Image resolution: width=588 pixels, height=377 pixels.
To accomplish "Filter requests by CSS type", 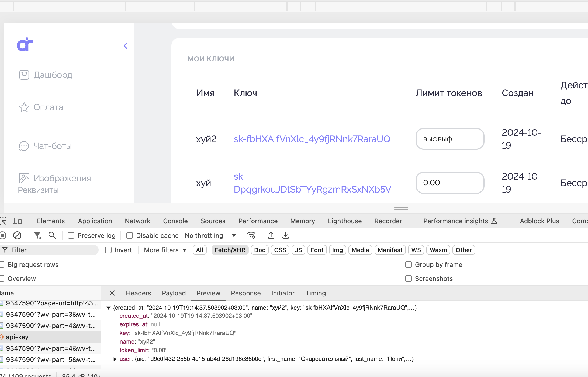I will (280, 250).
